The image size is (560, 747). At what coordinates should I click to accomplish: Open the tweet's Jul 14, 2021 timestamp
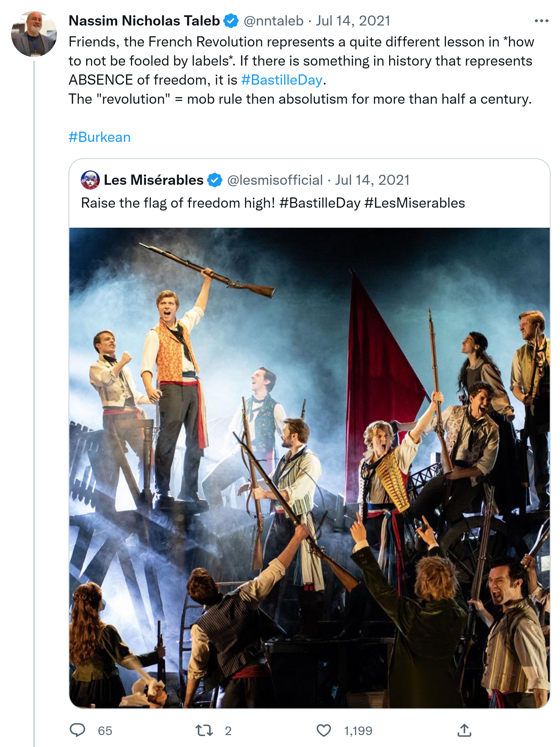pos(353,21)
